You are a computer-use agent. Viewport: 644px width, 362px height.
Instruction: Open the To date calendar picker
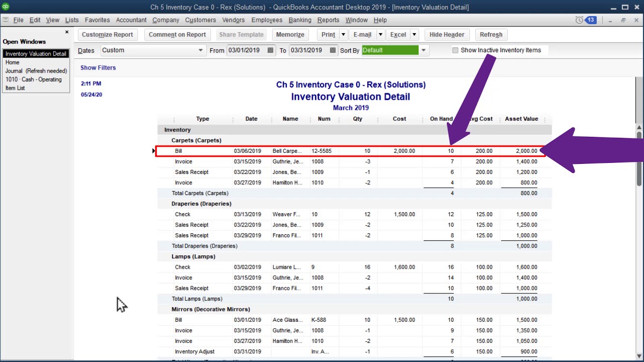pyautogui.click(x=333, y=50)
